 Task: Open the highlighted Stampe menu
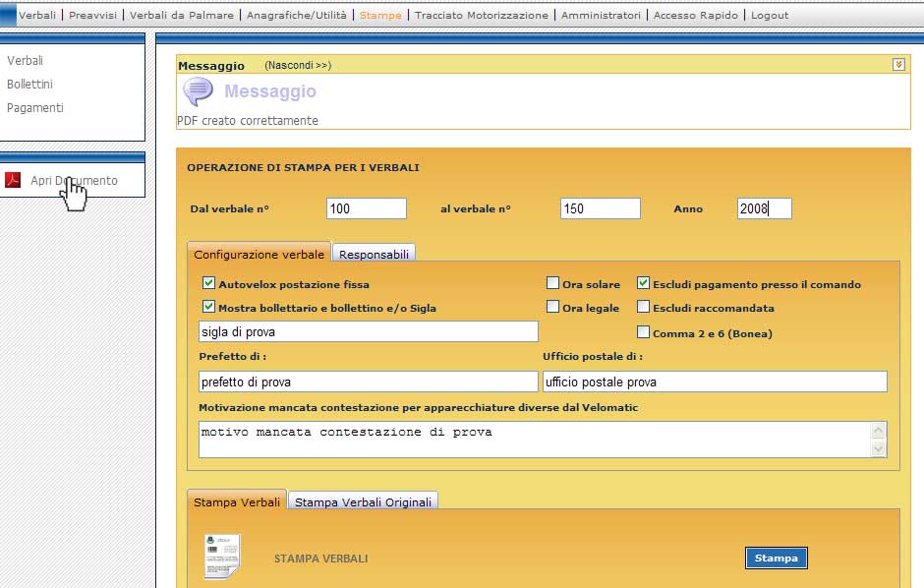click(x=380, y=16)
